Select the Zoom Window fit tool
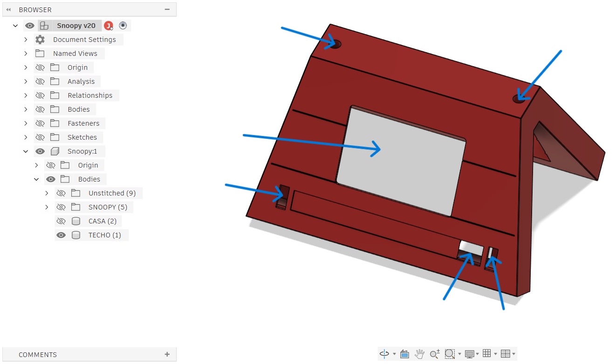This screenshot has height=364, width=616. 449,354
